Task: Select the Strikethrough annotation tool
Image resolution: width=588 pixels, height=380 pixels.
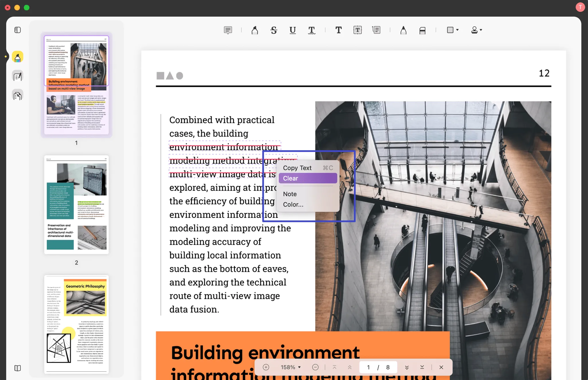Action: click(x=273, y=30)
